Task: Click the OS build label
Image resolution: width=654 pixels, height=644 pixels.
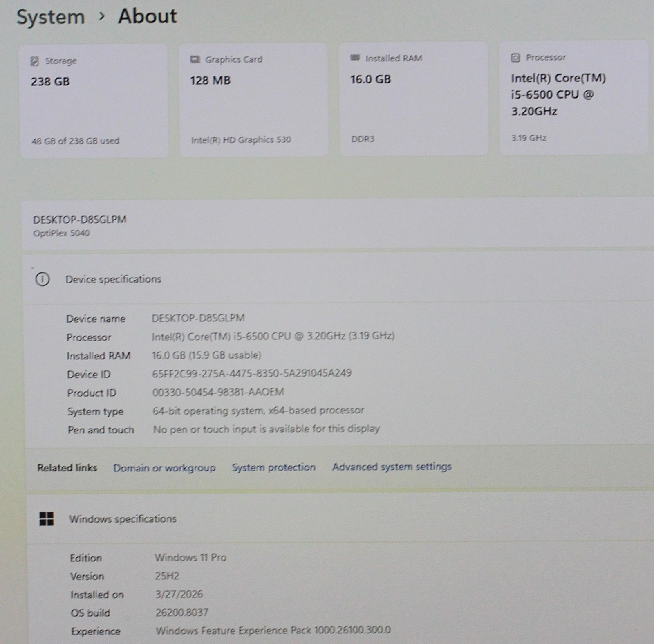Action: (90, 613)
